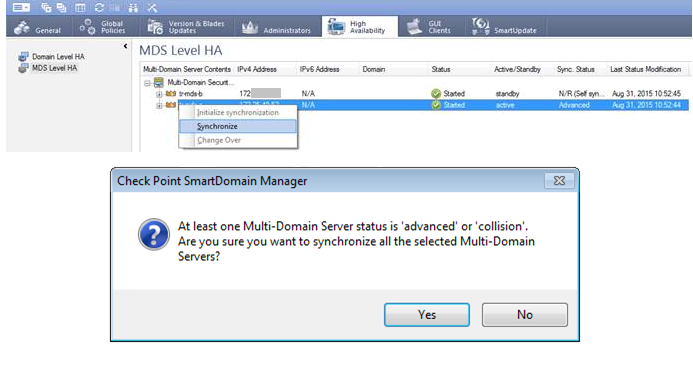Screen dimensions: 693x367
Task: Close the SmartDomain Manager dialog
Action: pos(559,181)
